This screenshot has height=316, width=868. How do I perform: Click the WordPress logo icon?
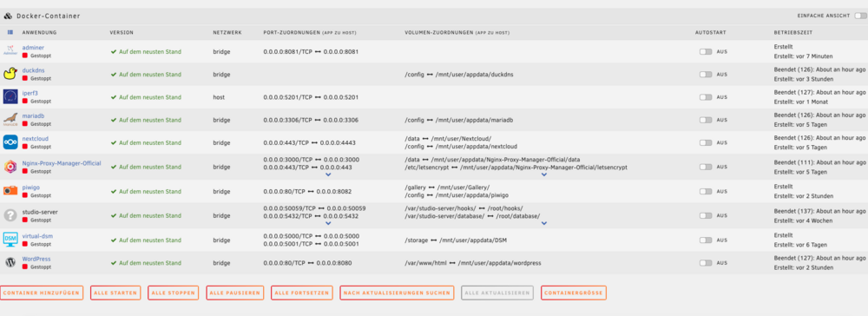click(10, 262)
